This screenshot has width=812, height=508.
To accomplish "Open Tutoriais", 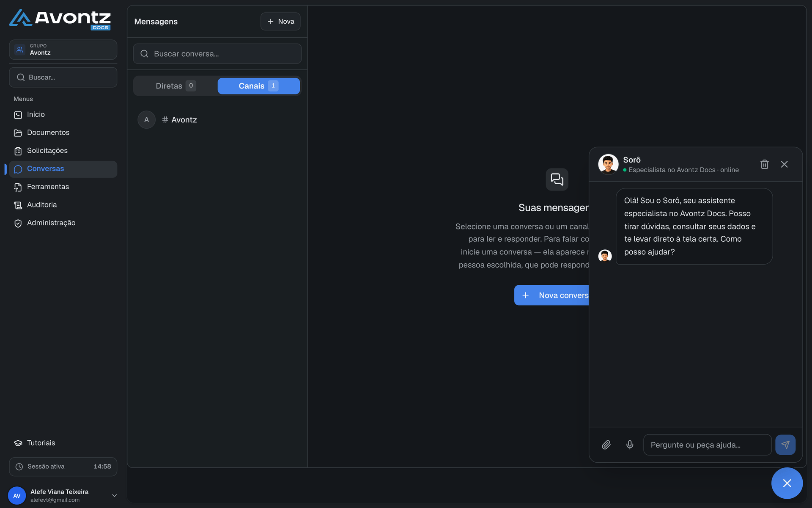I will pyautogui.click(x=63, y=443).
